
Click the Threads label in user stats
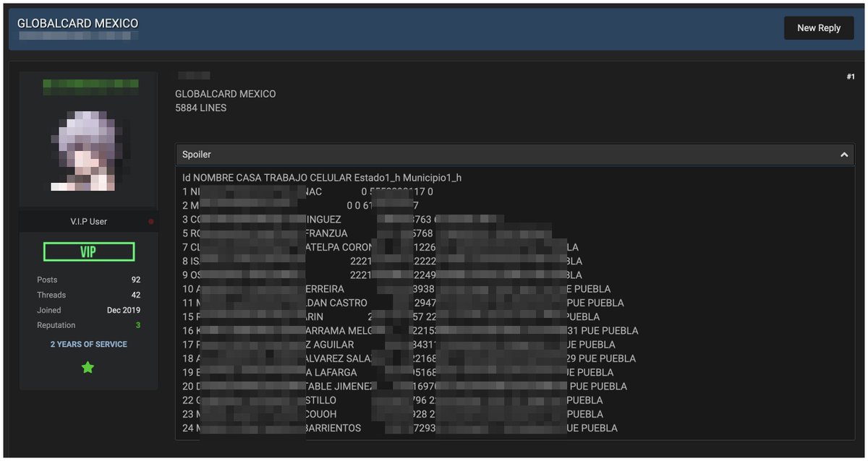point(51,295)
